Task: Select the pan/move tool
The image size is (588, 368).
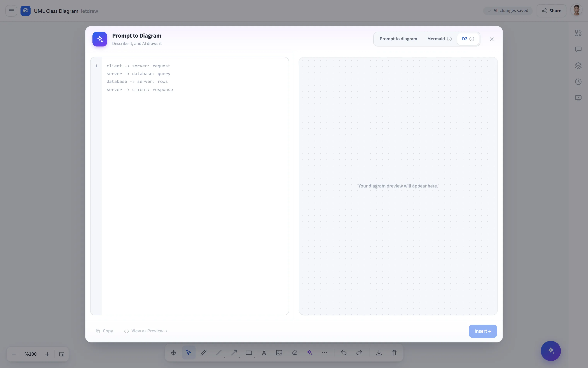Action: click(x=173, y=353)
